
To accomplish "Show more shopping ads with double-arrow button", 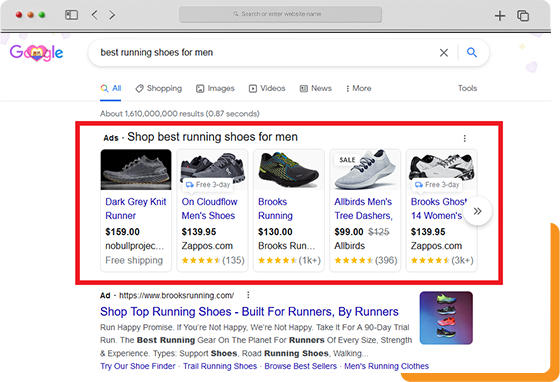I will (x=478, y=211).
